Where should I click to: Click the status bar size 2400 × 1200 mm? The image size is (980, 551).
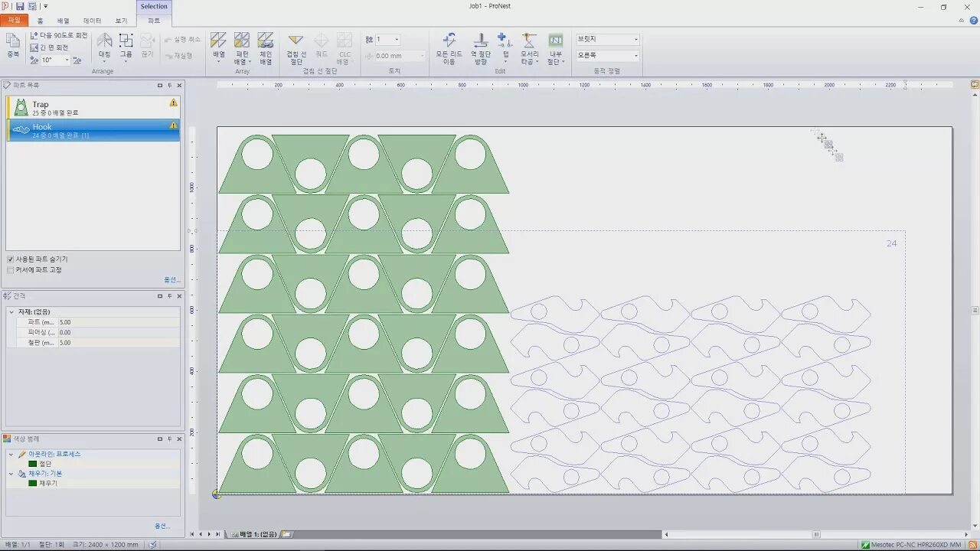click(x=106, y=545)
